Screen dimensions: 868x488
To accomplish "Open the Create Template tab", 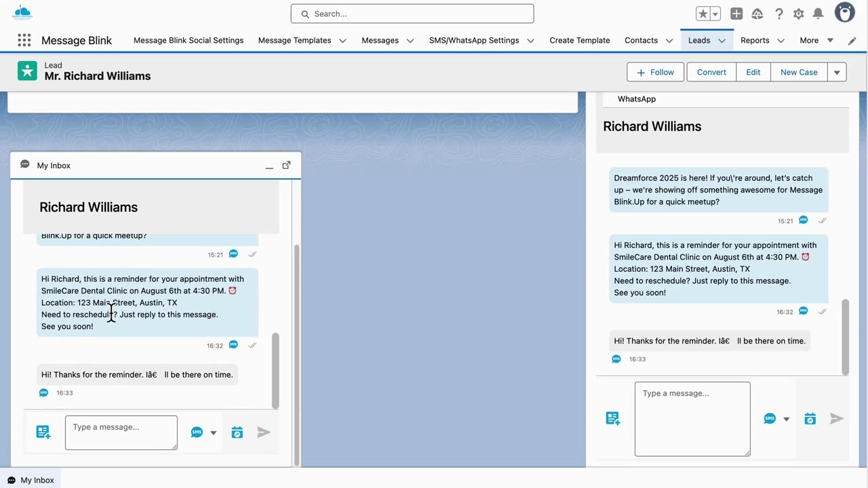I will tap(580, 41).
